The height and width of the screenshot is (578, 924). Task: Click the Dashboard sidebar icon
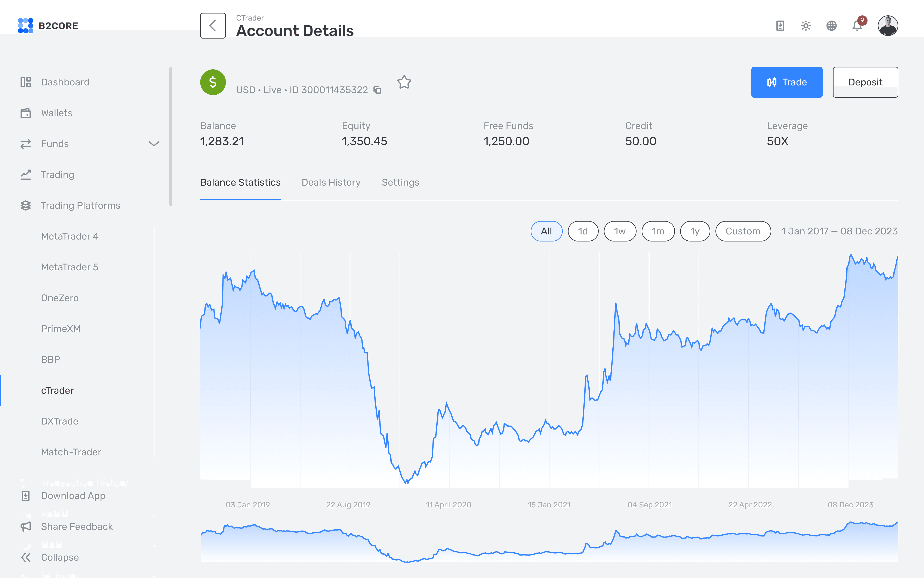pos(26,82)
